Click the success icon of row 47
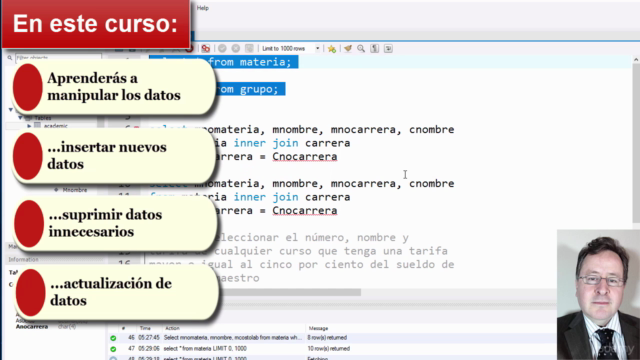The width and height of the screenshot is (640, 360). point(113,349)
